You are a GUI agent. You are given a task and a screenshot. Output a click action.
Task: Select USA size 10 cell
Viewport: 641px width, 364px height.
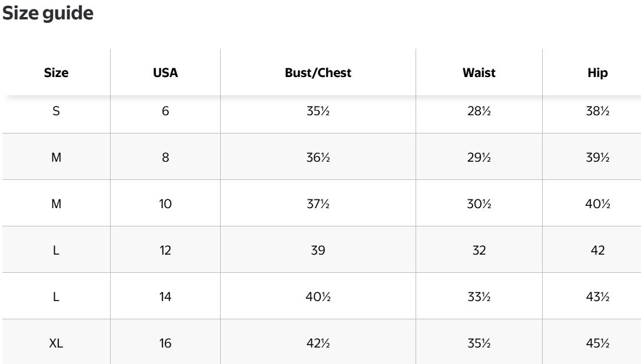point(165,204)
